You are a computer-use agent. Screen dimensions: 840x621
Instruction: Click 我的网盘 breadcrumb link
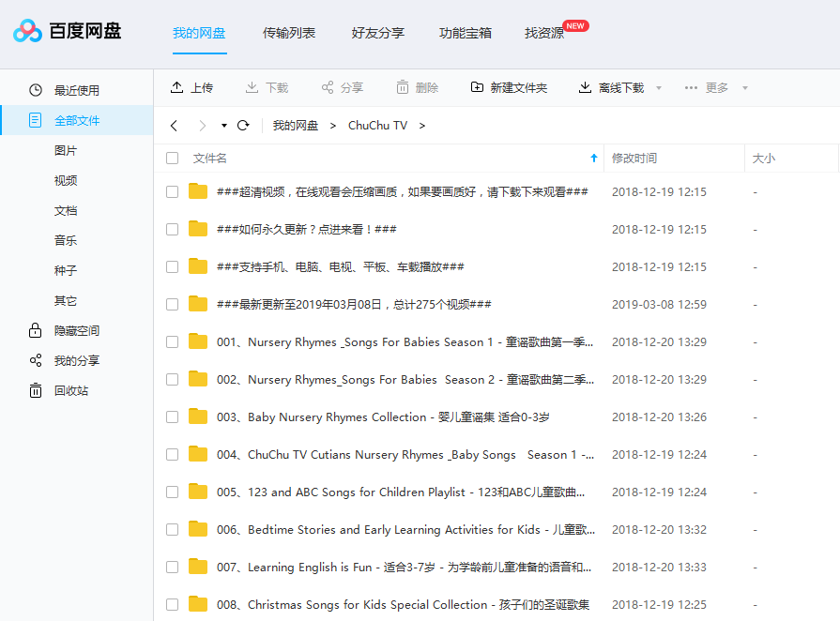coord(296,126)
